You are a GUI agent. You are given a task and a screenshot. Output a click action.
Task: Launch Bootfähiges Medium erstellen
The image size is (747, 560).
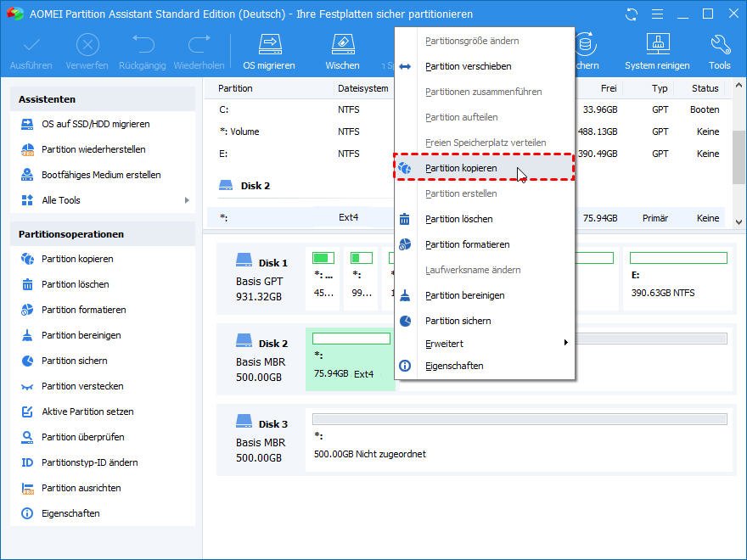[101, 175]
